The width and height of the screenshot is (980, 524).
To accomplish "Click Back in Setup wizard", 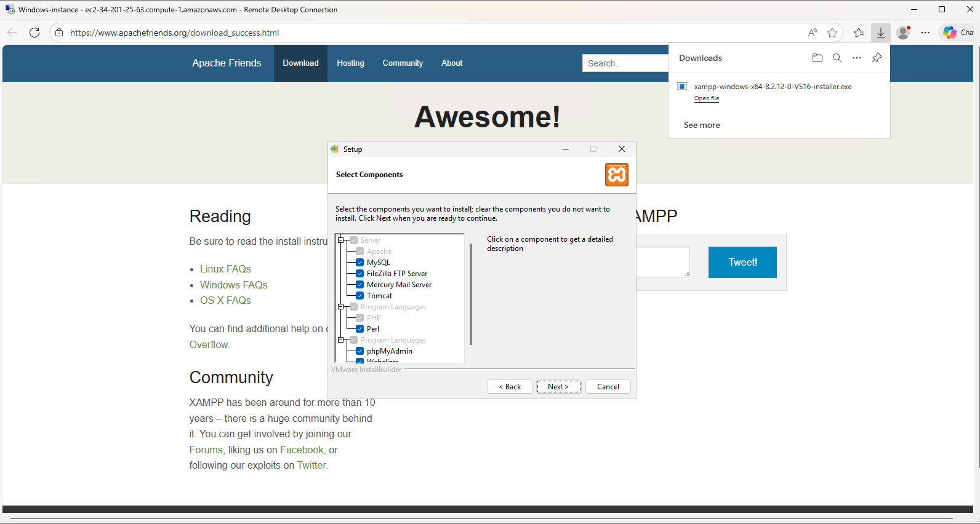I will click(510, 387).
